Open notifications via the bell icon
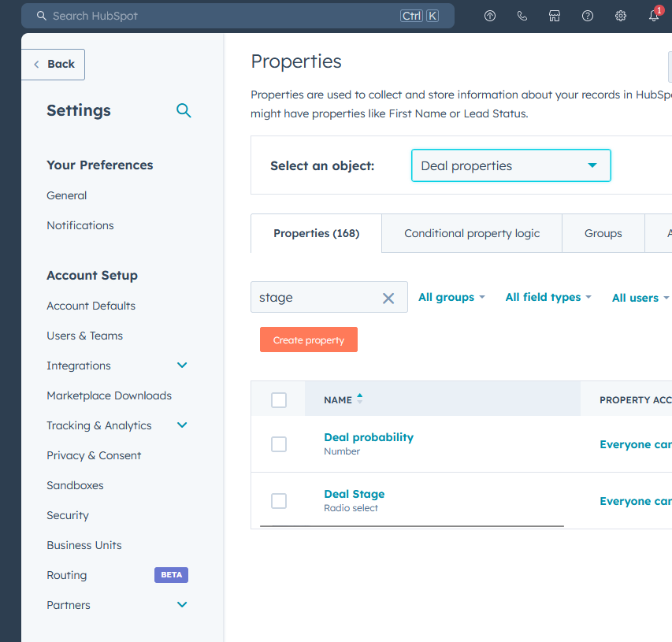This screenshot has height=642, width=672. (x=654, y=15)
